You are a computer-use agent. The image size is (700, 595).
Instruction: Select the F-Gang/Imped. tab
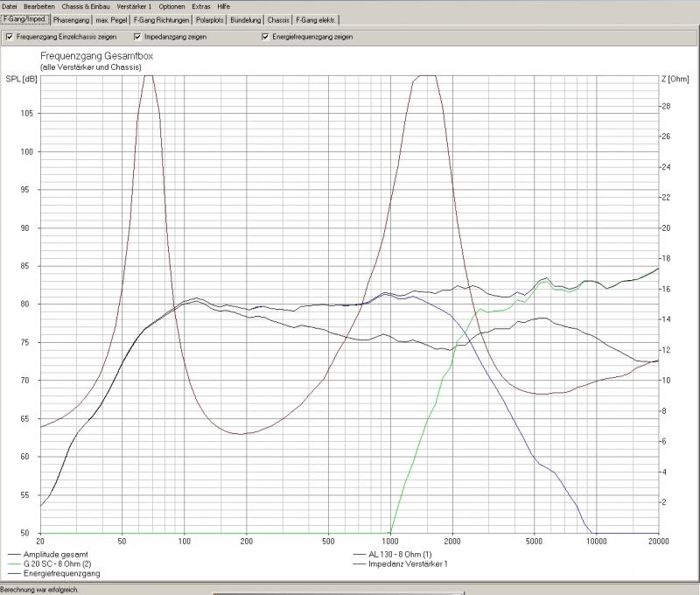[24, 18]
